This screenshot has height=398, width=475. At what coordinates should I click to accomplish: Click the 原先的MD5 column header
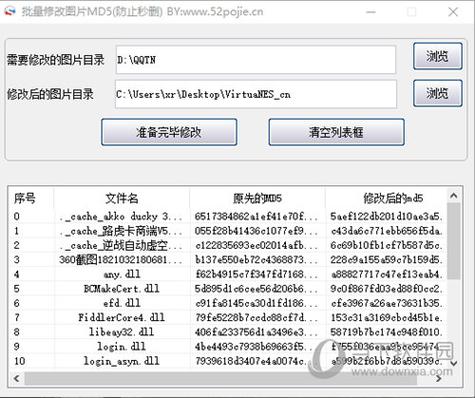pos(257,198)
